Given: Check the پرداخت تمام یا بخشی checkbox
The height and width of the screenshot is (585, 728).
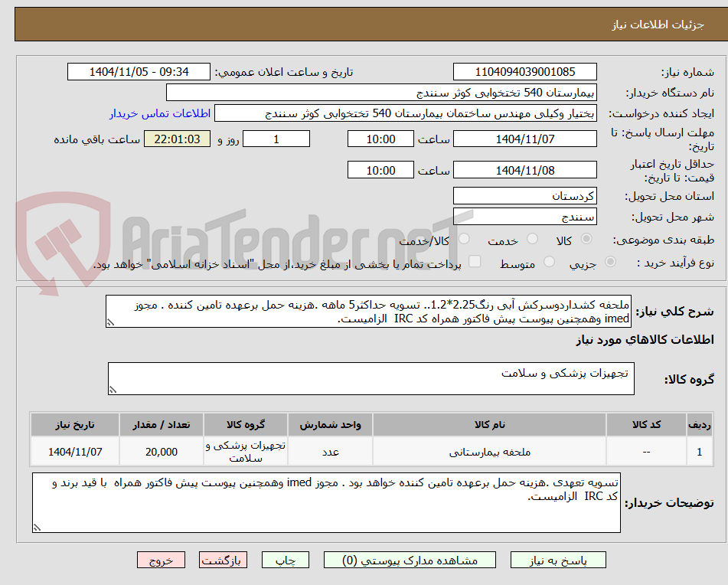Looking at the screenshot, I should 475,261.
